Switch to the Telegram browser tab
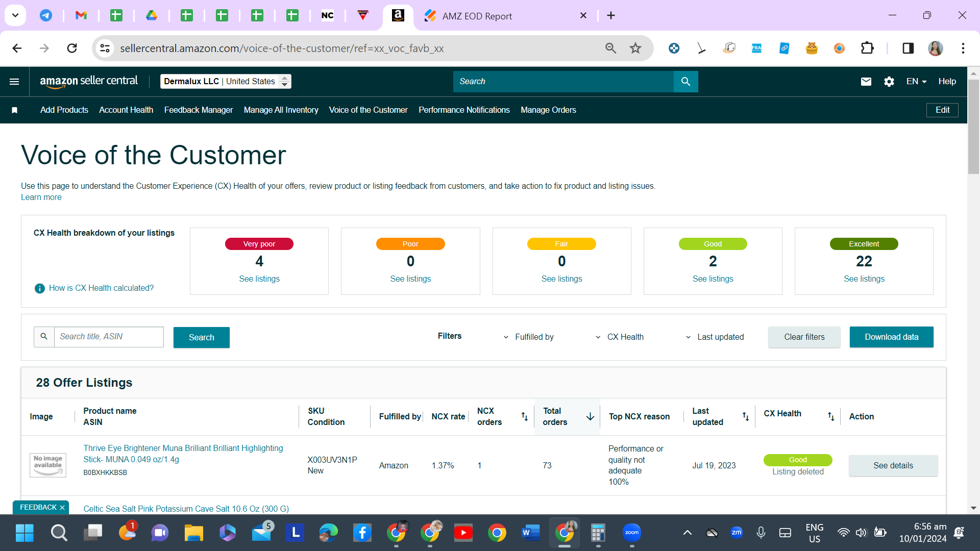Image resolution: width=980 pixels, height=551 pixels. [x=46, y=15]
